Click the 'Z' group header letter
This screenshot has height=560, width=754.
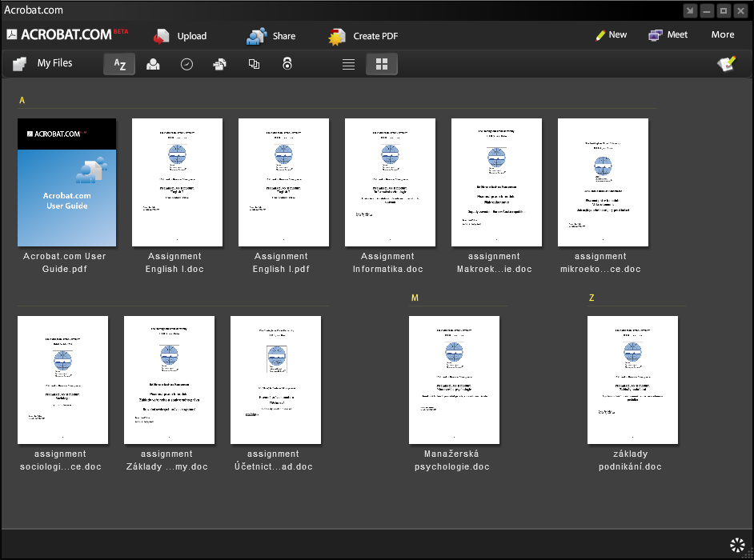[592, 298]
